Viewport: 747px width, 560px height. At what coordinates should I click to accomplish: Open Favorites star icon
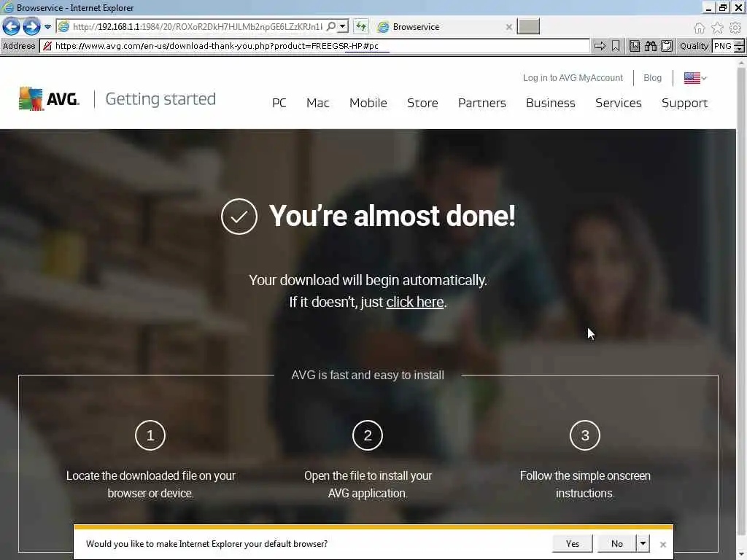[717, 28]
